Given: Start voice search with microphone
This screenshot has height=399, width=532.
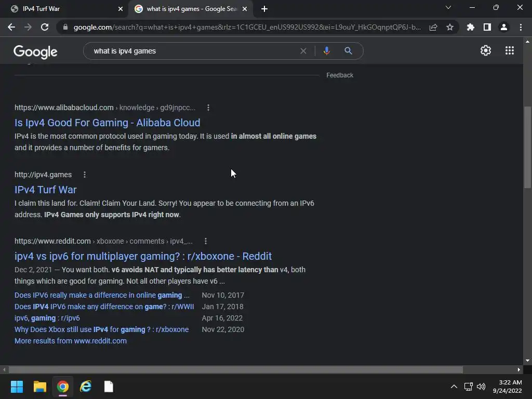Looking at the screenshot, I should tap(326, 51).
